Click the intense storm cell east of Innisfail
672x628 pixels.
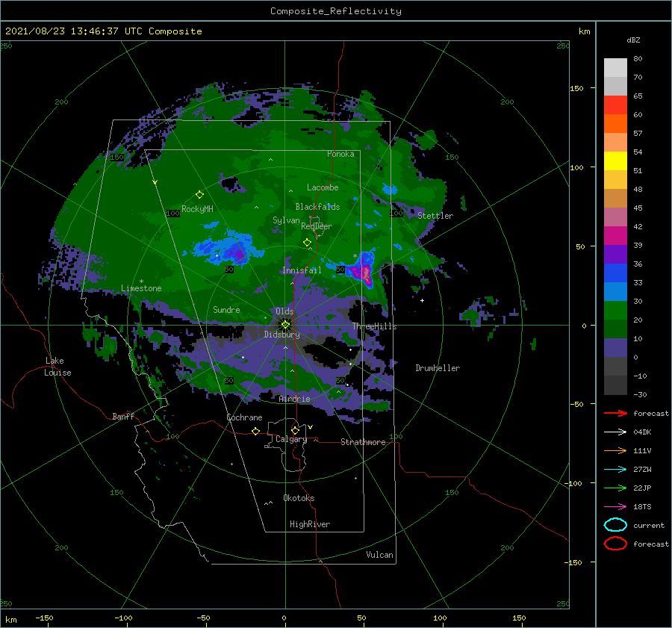coord(363,270)
